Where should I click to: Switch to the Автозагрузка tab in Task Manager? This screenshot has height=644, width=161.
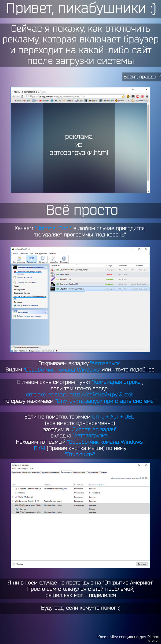click(x=66, y=472)
